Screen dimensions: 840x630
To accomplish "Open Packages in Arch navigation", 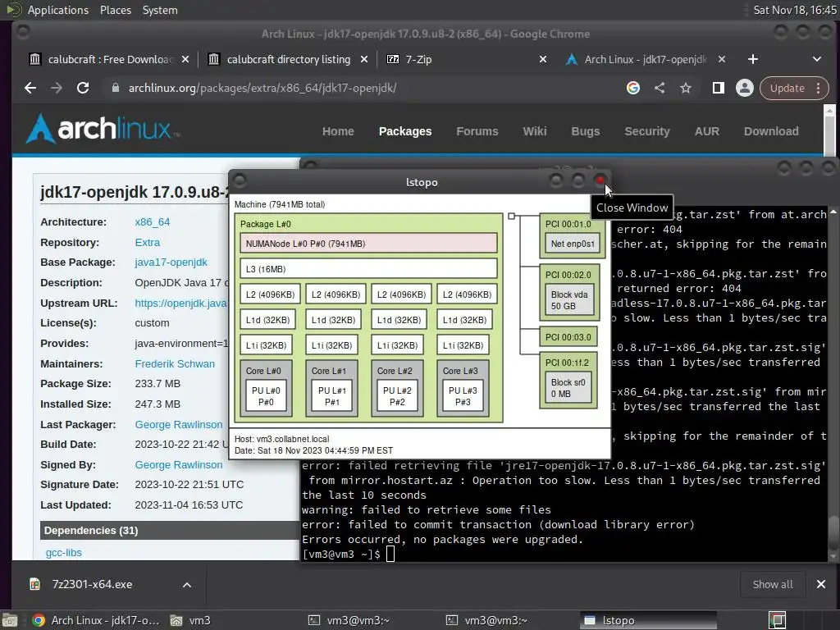I will (405, 131).
